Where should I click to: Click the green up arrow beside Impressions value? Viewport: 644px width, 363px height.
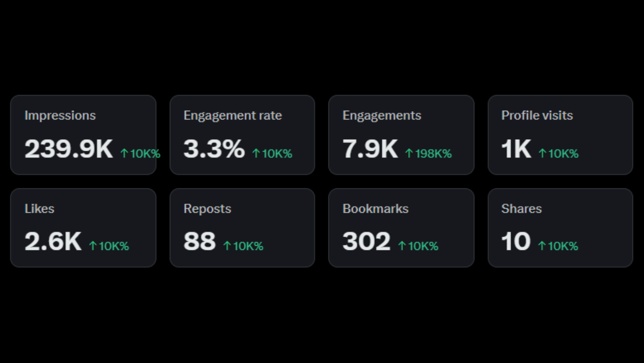pyautogui.click(x=124, y=153)
